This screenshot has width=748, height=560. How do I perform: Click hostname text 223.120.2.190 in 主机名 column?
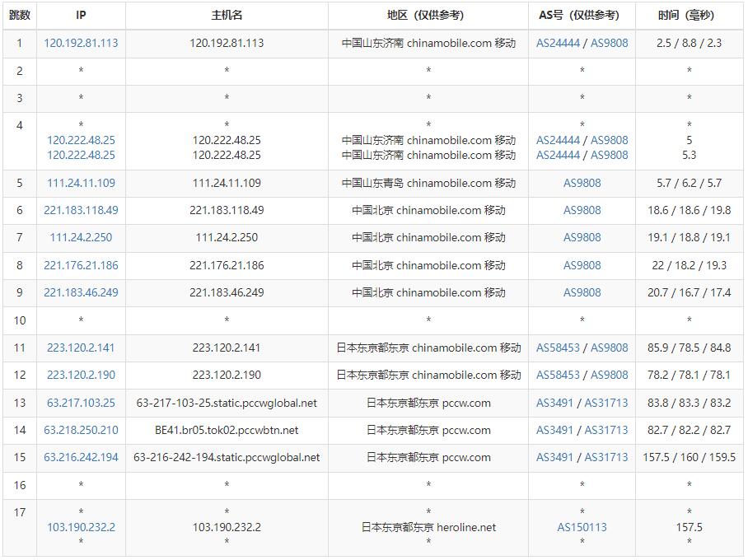pos(227,375)
